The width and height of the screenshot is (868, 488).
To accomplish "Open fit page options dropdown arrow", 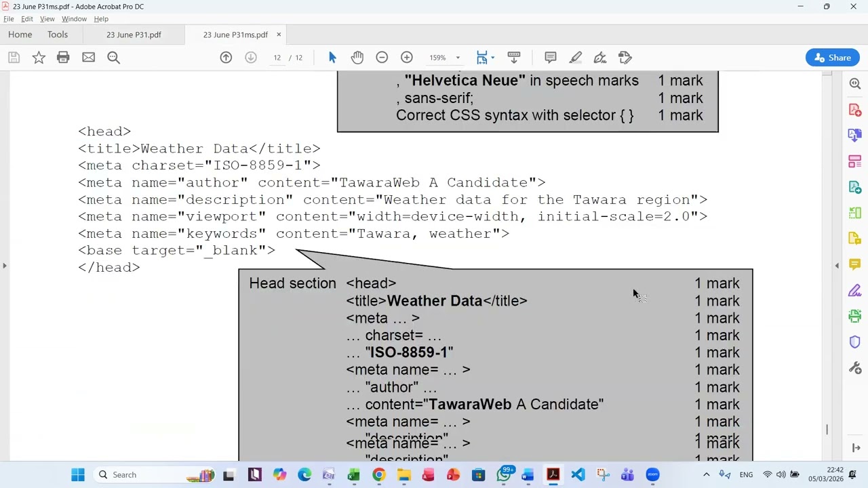I will pyautogui.click(x=492, y=58).
